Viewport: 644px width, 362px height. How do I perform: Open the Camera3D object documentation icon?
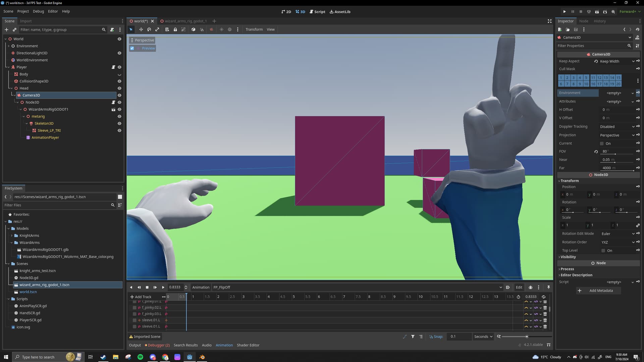[x=637, y=38]
